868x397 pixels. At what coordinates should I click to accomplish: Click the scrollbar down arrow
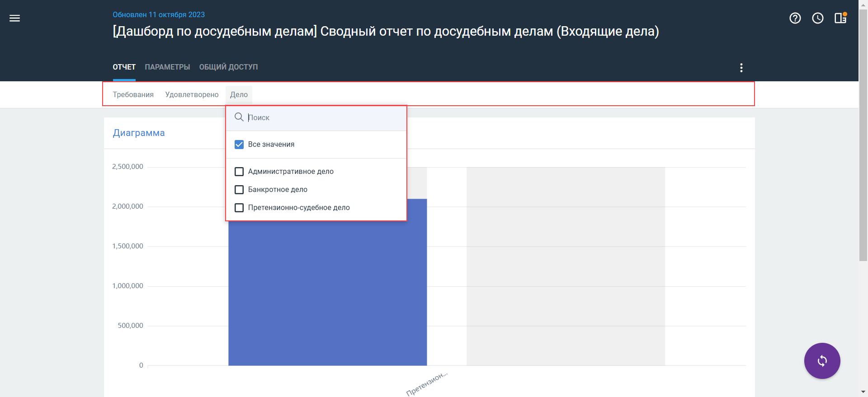pos(863,392)
